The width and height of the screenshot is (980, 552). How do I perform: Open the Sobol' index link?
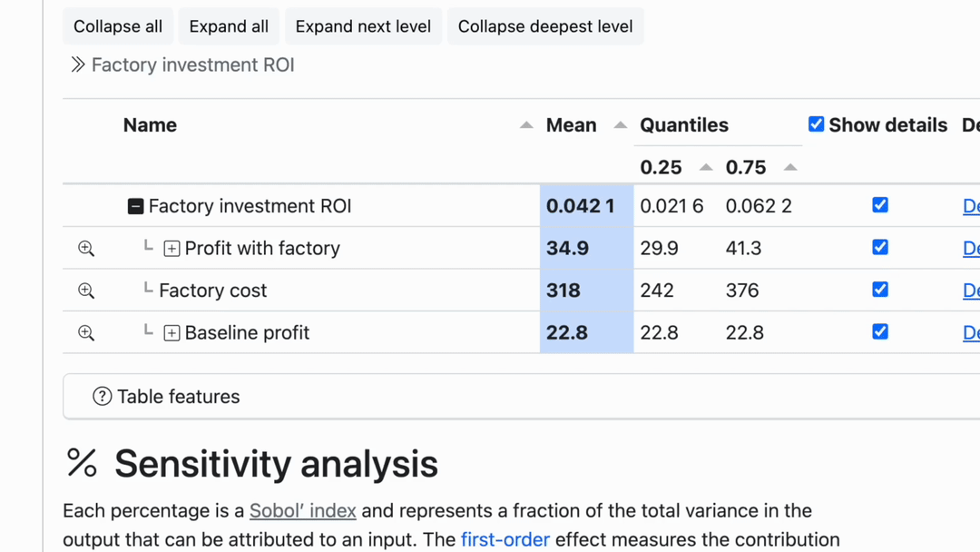pos(302,511)
